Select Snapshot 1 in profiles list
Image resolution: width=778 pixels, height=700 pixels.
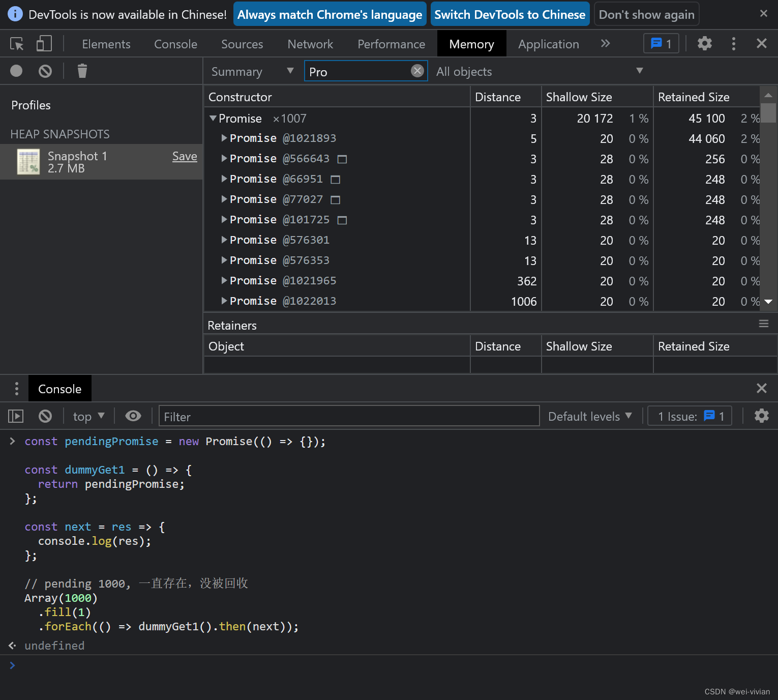point(101,162)
